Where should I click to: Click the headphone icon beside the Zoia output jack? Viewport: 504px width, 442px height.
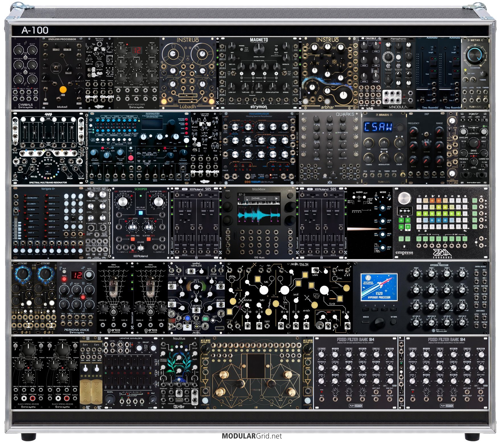tap(486, 227)
